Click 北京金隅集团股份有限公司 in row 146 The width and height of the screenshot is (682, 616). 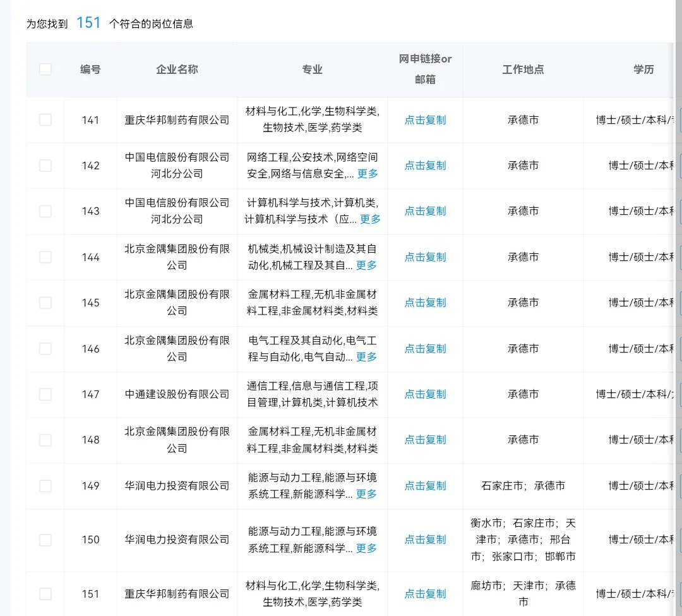(x=177, y=349)
